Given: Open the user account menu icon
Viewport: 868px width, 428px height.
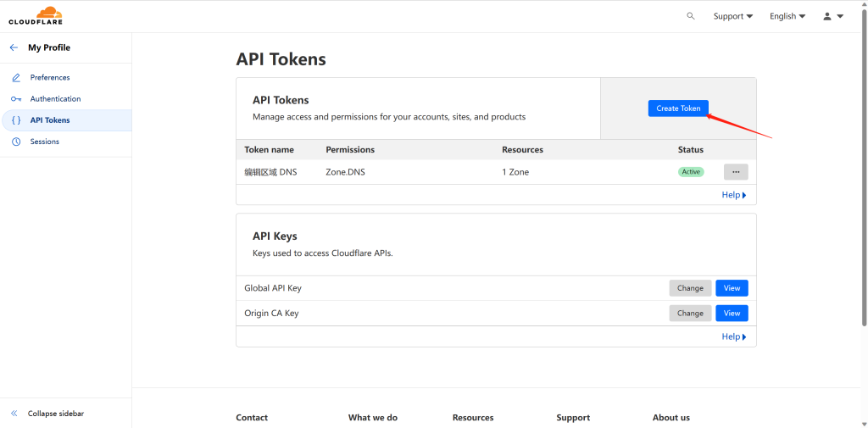Looking at the screenshot, I should [832, 16].
